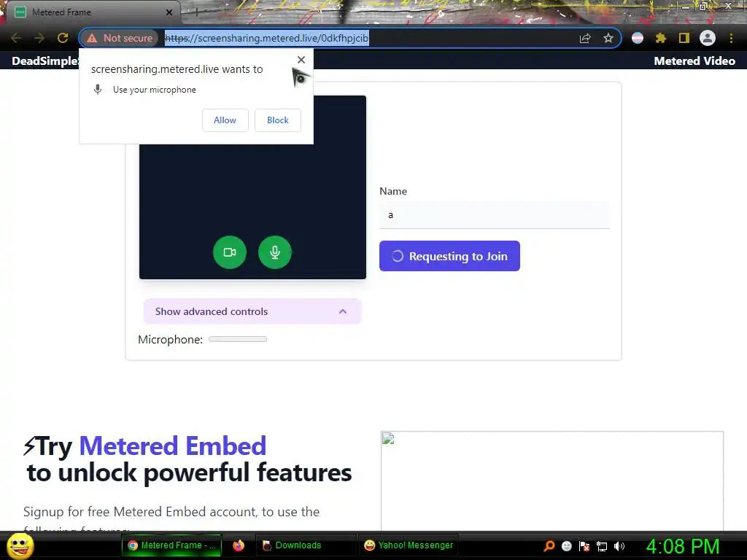Close the Metered Frame tab

pos(169,12)
